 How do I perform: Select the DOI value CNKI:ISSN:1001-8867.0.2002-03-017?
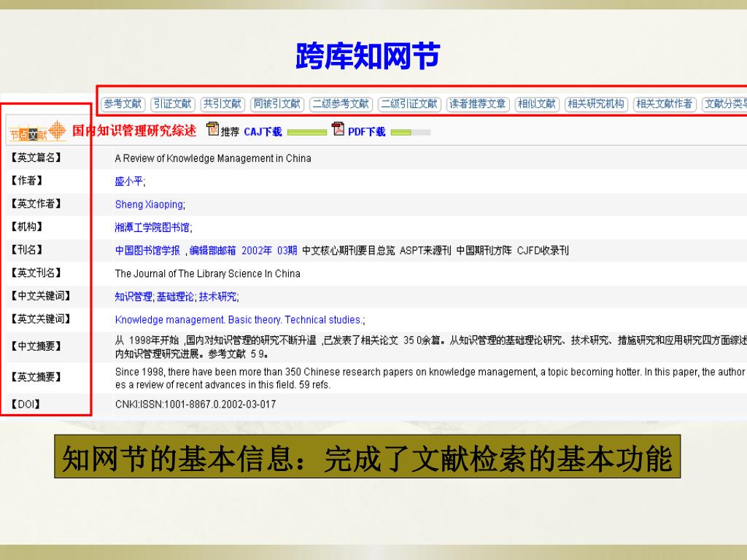(x=196, y=404)
